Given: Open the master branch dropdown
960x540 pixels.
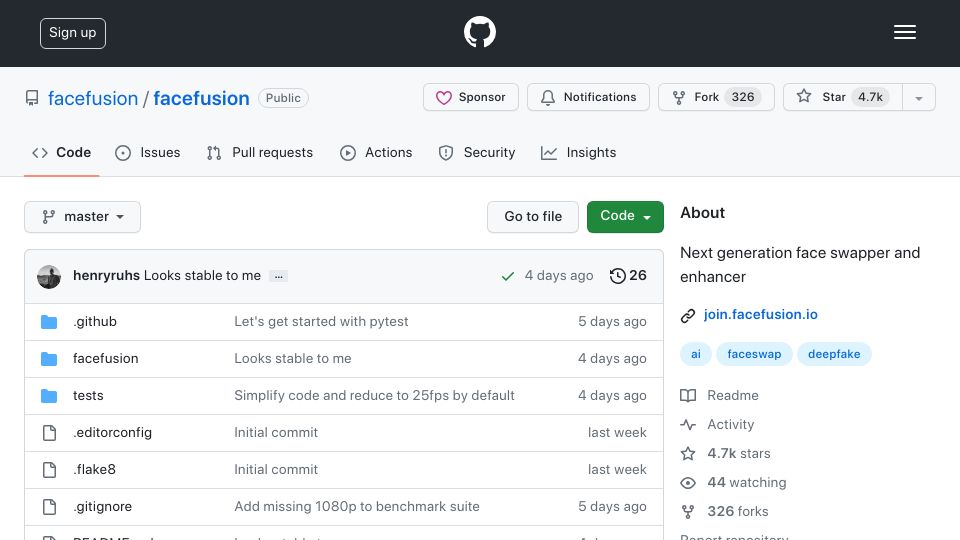Looking at the screenshot, I should (x=83, y=217).
